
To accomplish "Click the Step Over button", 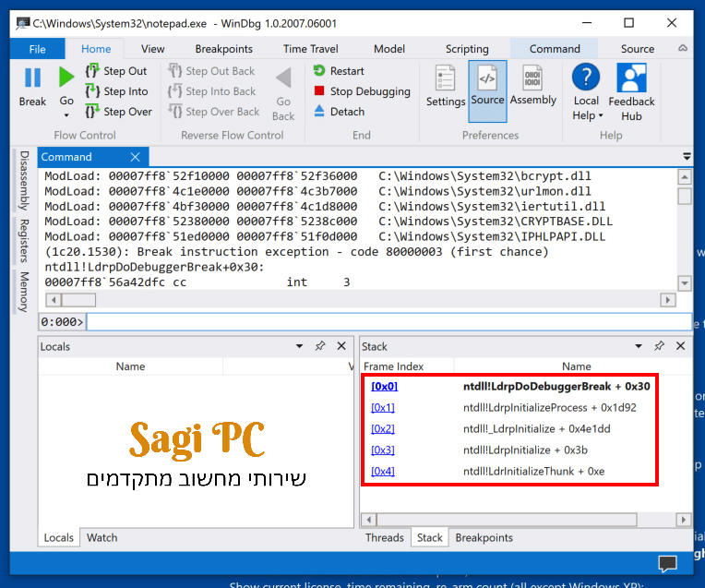I will coord(119,112).
